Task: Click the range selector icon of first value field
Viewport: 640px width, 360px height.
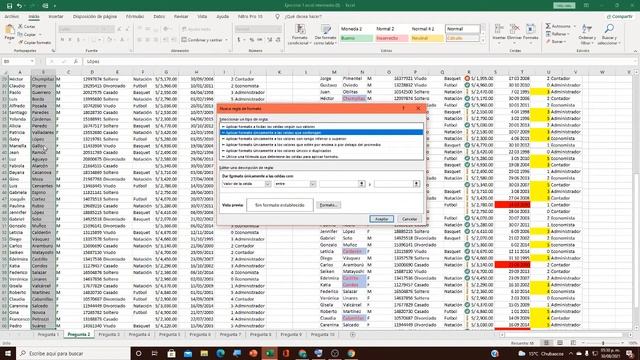Action: click(x=361, y=184)
